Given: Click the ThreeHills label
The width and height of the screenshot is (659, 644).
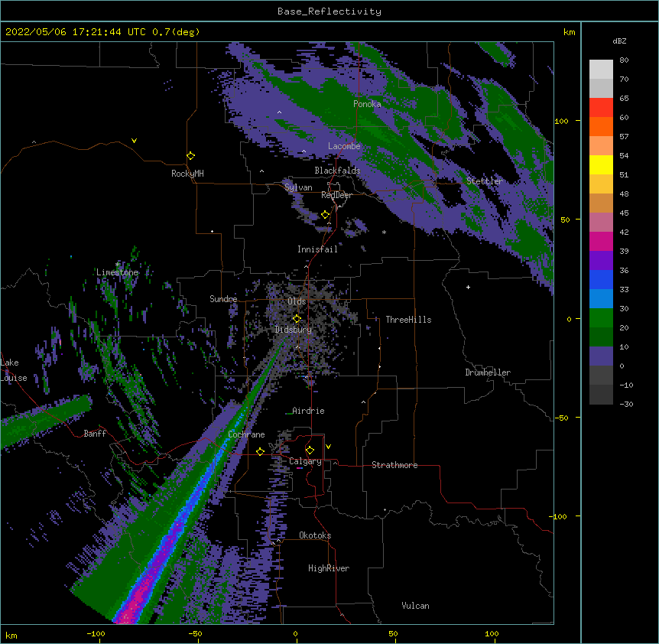Looking at the screenshot, I should click(x=408, y=320).
